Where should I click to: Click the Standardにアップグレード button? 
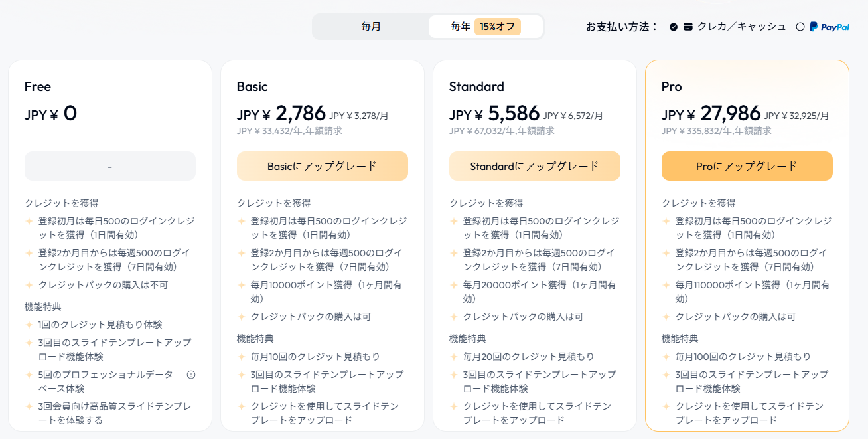pyautogui.click(x=535, y=166)
